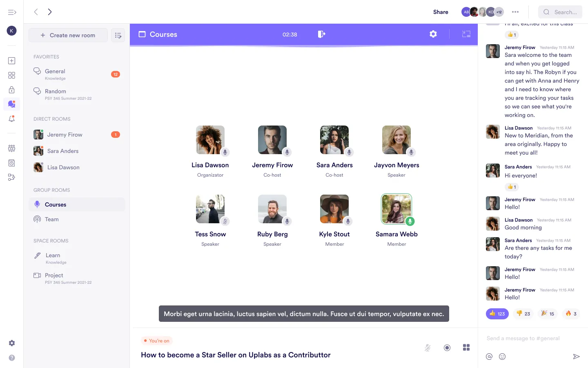Click the send message arrow icon
This screenshot has width=588, height=368.
pyautogui.click(x=576, y=357)
